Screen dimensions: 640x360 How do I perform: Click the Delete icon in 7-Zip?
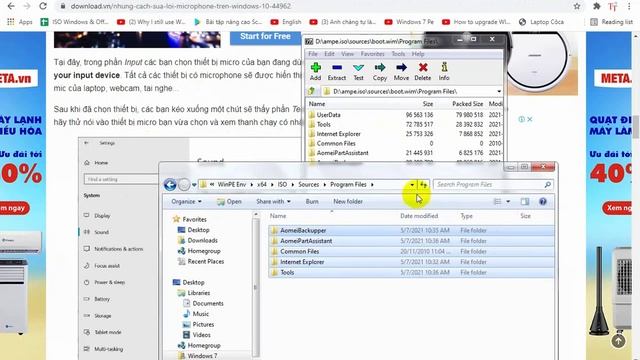(423, 71)
